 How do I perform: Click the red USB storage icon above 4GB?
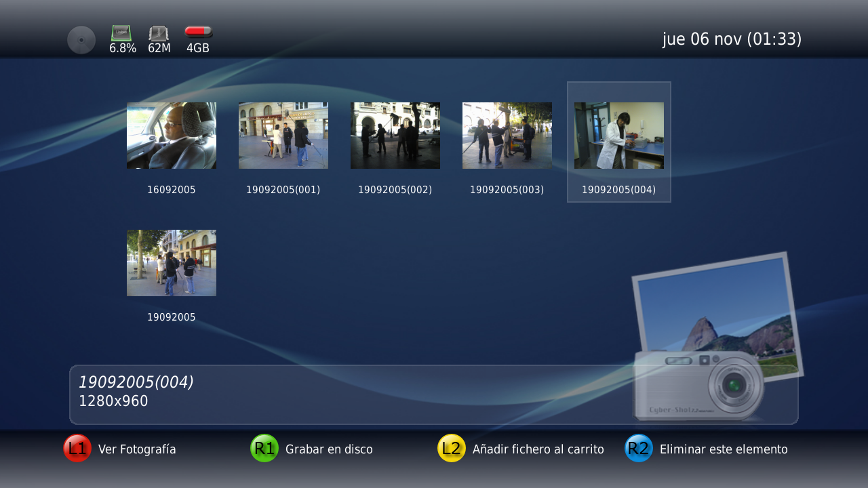198,32
